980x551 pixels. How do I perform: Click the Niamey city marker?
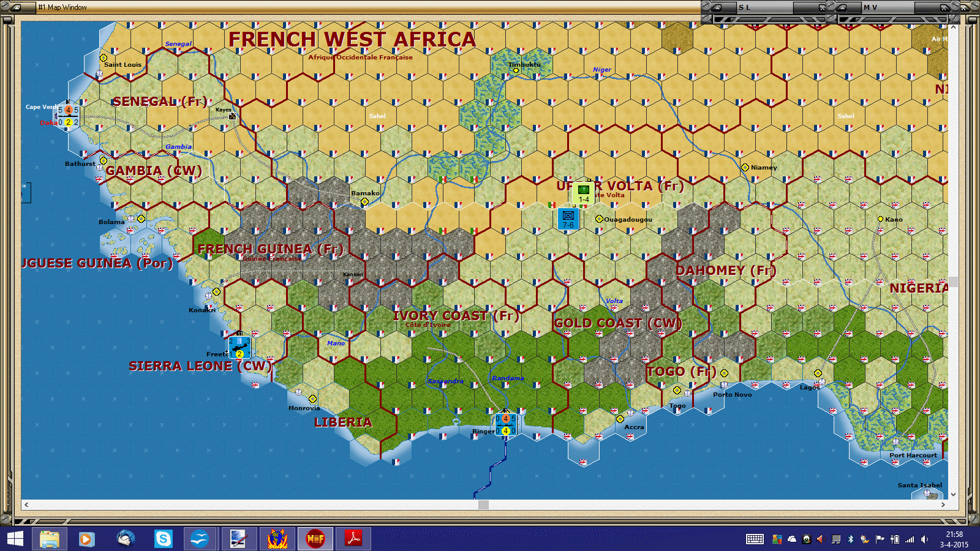click(745, 167)
